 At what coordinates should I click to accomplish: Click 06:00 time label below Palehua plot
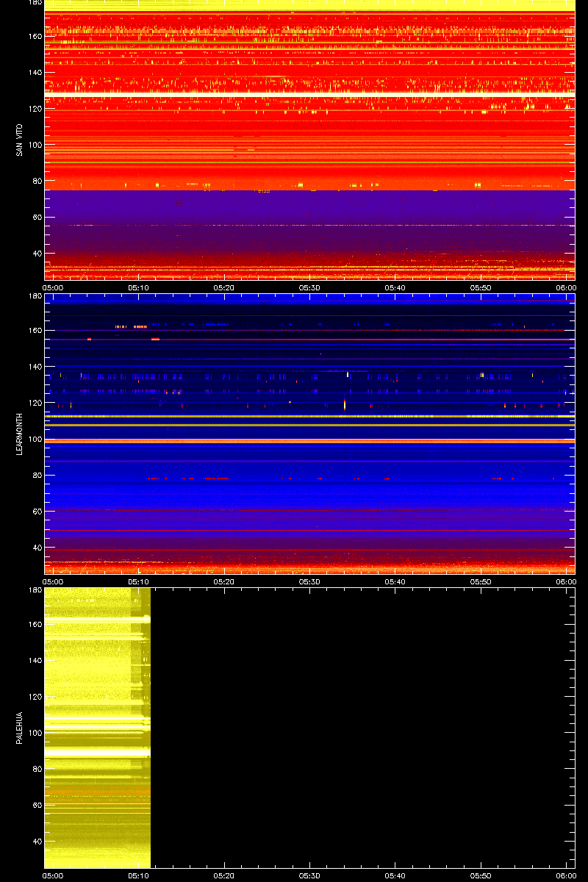click(566, 875)
